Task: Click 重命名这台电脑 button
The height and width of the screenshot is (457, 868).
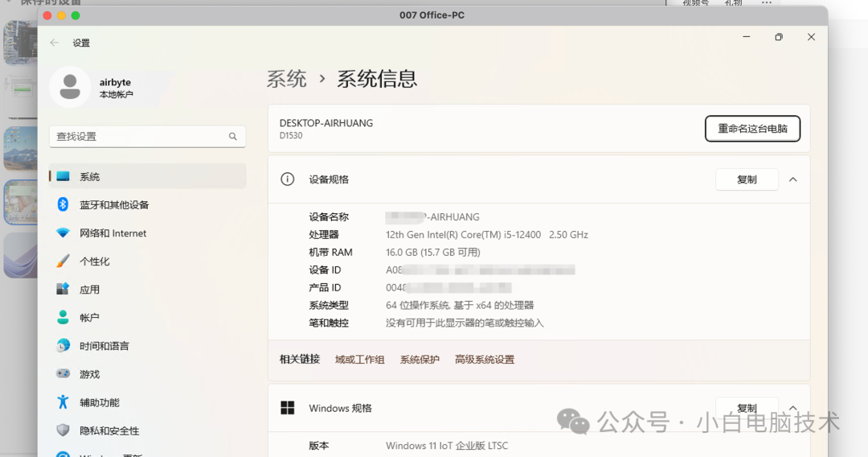Action: click(752, 129)
